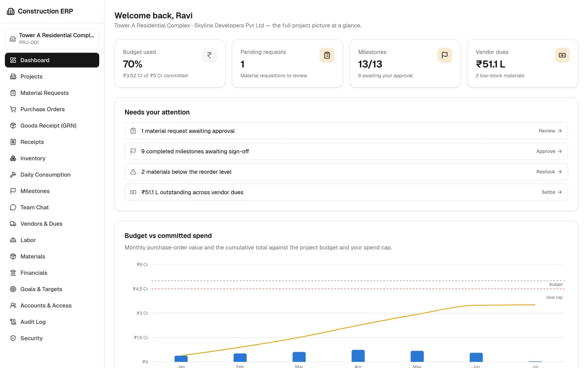Click the flag icon in milestones sign-off row
The height and width of the screenshot is (368, 588).
click(133, 151)
